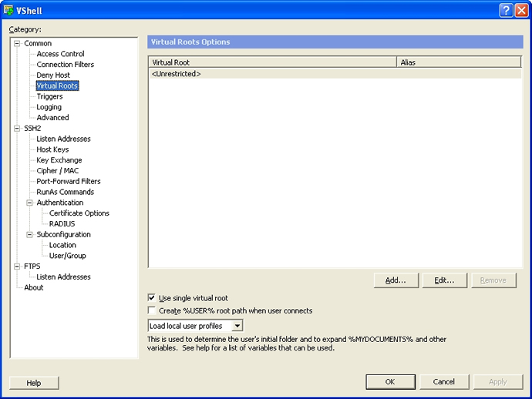Collapse the Subconfiguration tree node
Screen dimensions: 532x399
click(29, 234)
